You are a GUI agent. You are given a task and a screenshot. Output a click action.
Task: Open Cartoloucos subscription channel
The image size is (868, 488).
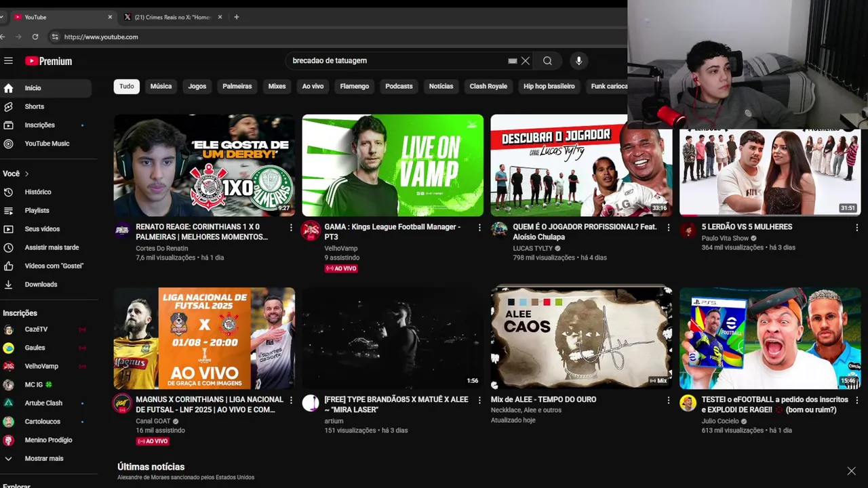pyautogui.click(x=45, y=422)
